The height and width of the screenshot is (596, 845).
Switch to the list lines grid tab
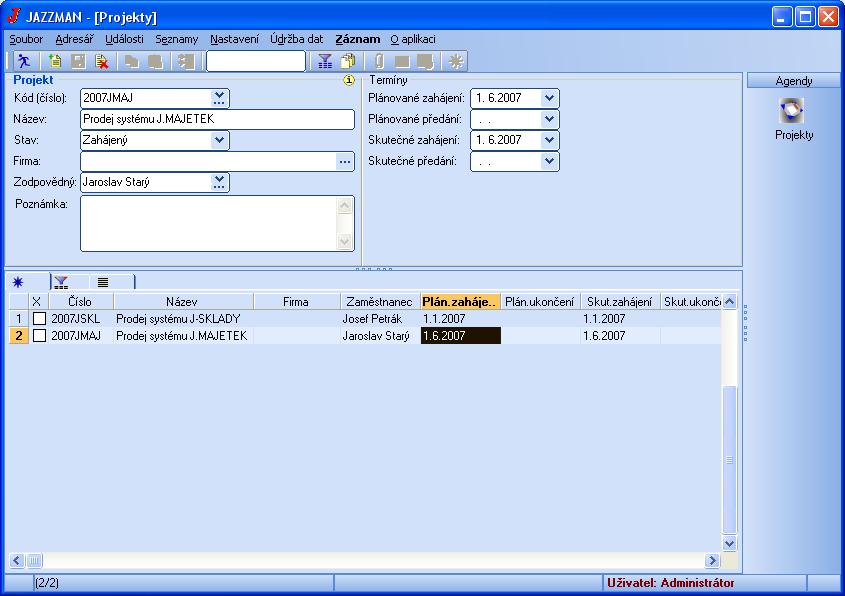103,282
